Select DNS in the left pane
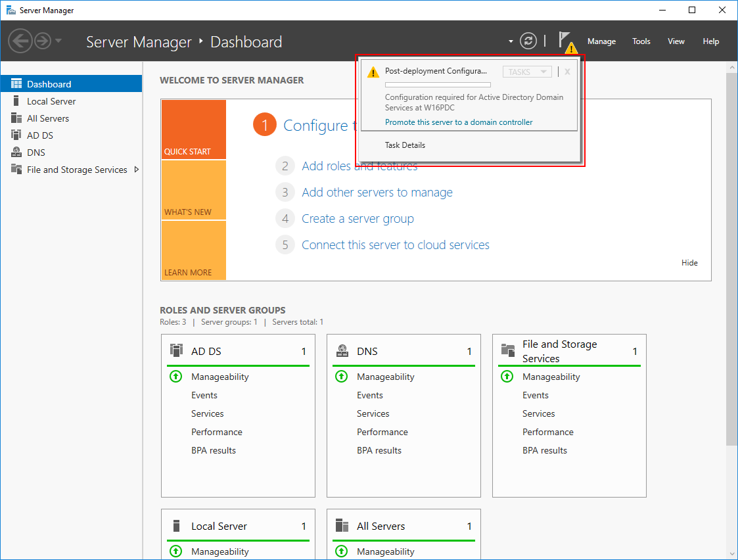The height and width of the screenshot is (560, 738). point(71,152)
